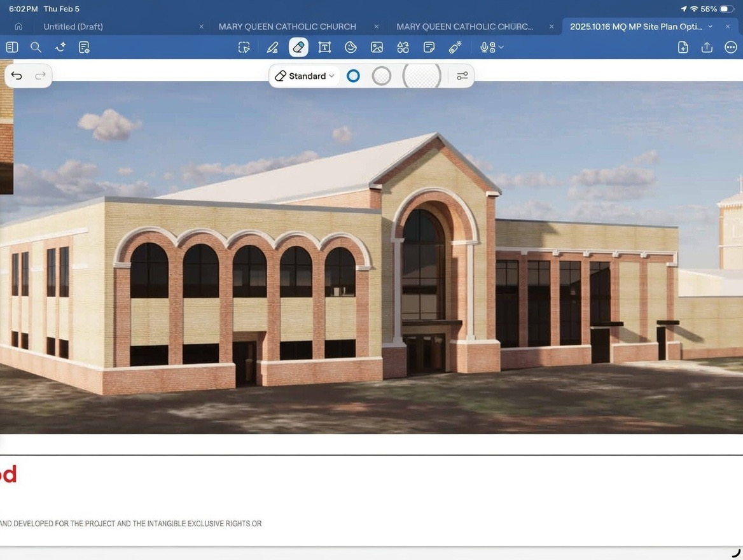Select the sticky note tool
The width and height of the screenshot is (743, 560).
pyautogui.click(x=429, y=47)
